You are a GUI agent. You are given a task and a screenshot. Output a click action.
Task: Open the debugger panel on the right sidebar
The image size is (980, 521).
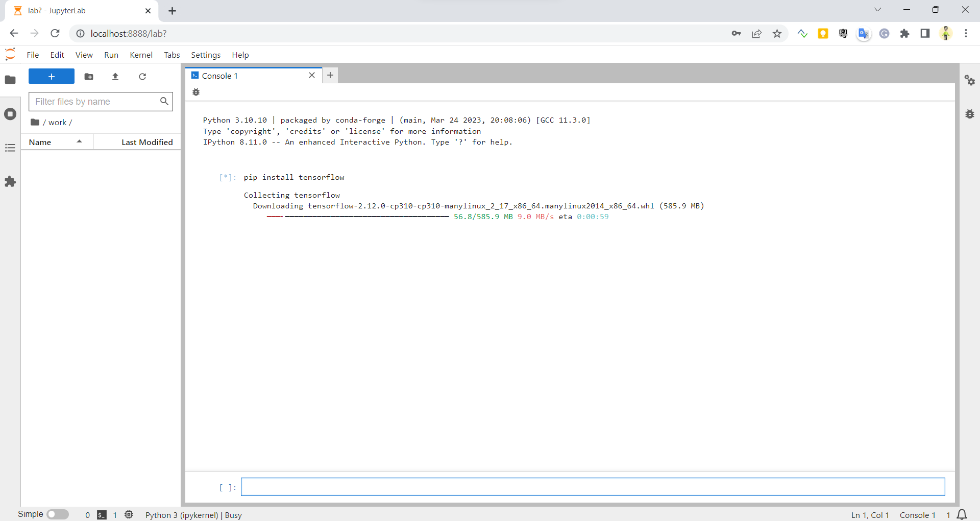[970, 114]
